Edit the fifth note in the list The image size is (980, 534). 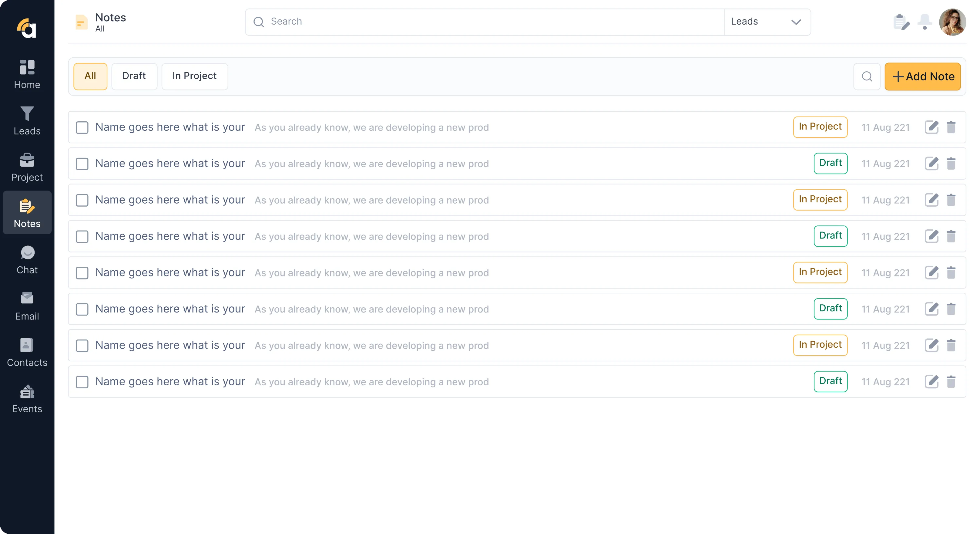click(932, 272)
